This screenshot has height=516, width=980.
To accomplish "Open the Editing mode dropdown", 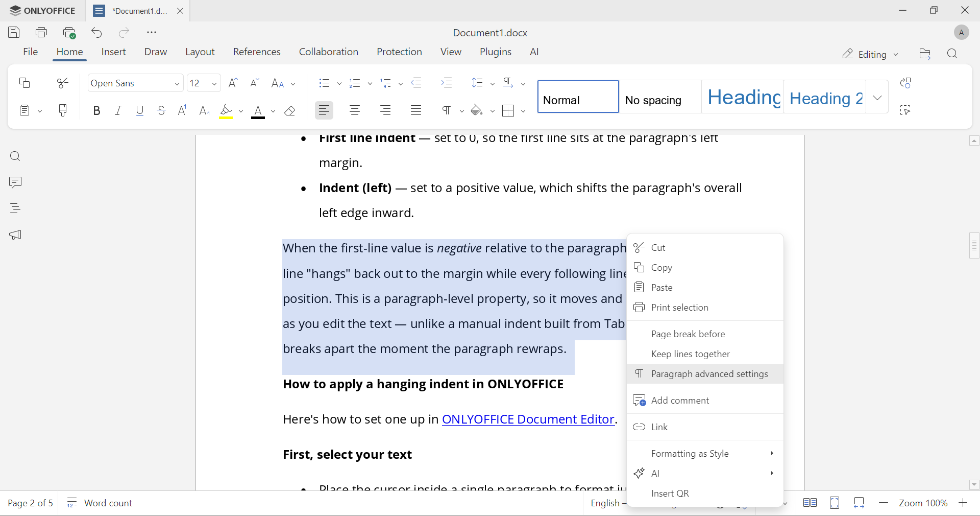I will pyautogui.click(x=870, y=54).
